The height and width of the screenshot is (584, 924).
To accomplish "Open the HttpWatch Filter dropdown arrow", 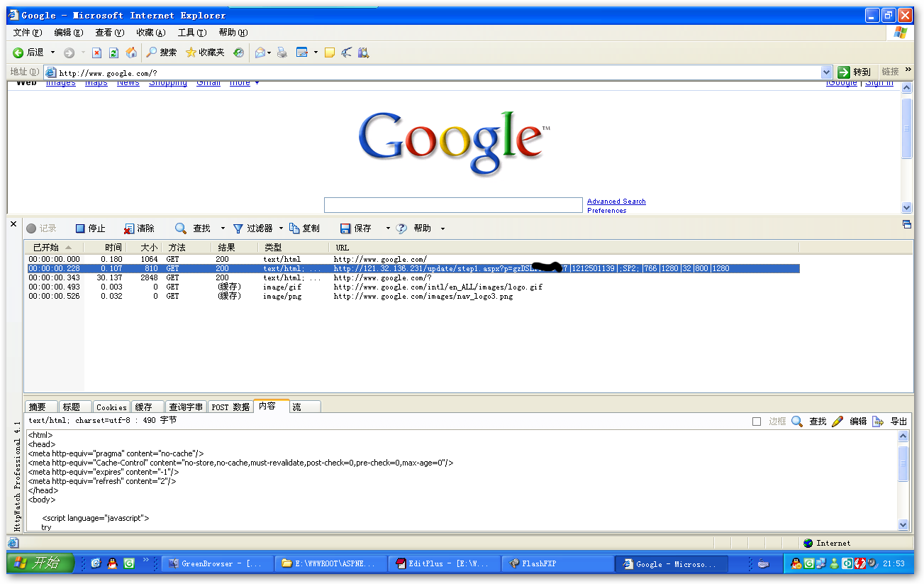I will pyautogui.click(x=281, y=228).
